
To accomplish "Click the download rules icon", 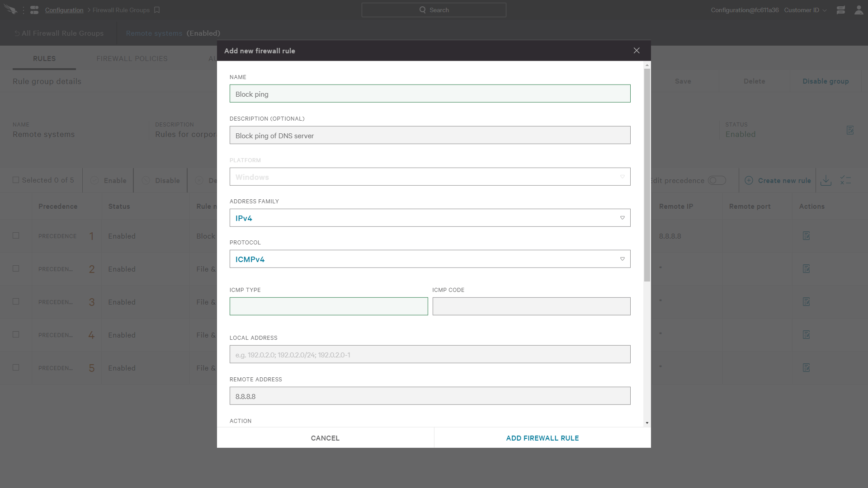I will point(826,180).
